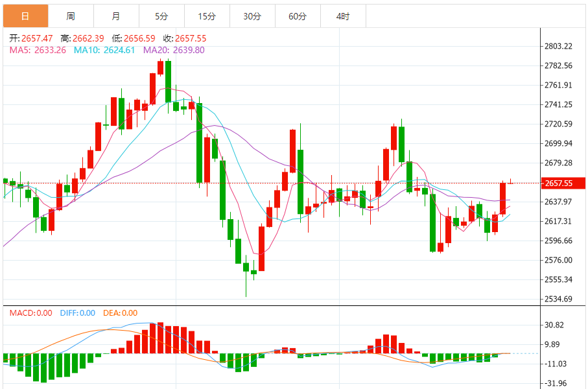Click the 2637.97 price axis label
Viewport: 588px width, 389px height.
[x=558, y=202]
